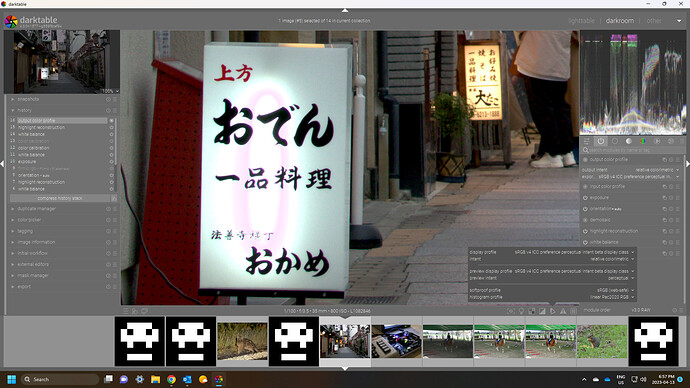Toggle the exposure module on or off
The width and height of the screenshot is (690, 388).
(x=585, y=198)
